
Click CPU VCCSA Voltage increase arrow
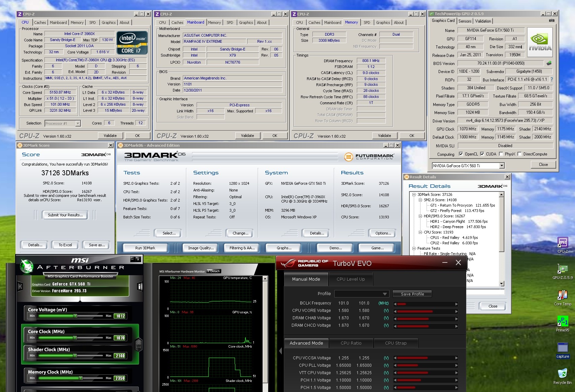456,358
